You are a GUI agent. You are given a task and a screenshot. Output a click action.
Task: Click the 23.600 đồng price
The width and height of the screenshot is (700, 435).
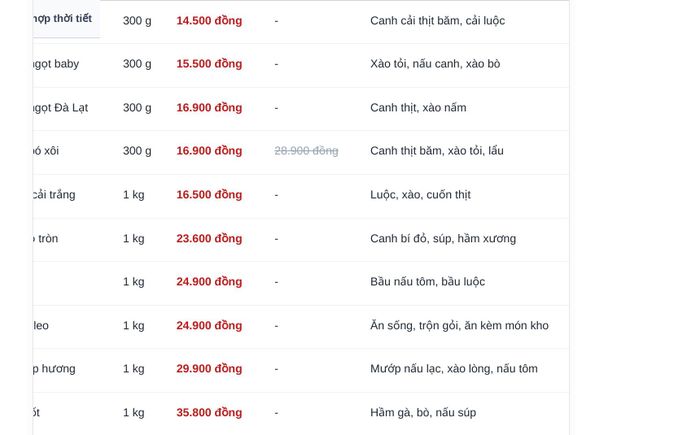(x=209, y=238)
